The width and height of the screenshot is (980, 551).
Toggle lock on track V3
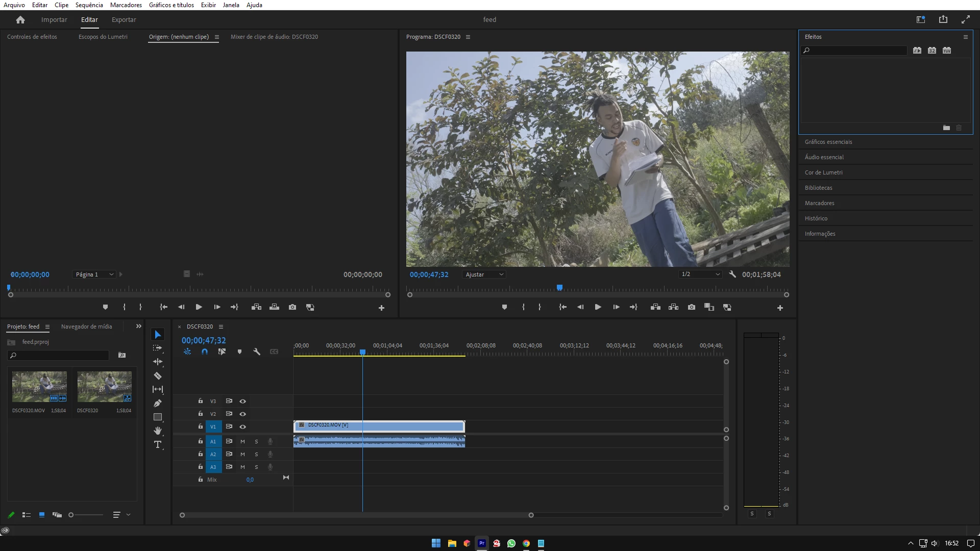tap(201, 401)
